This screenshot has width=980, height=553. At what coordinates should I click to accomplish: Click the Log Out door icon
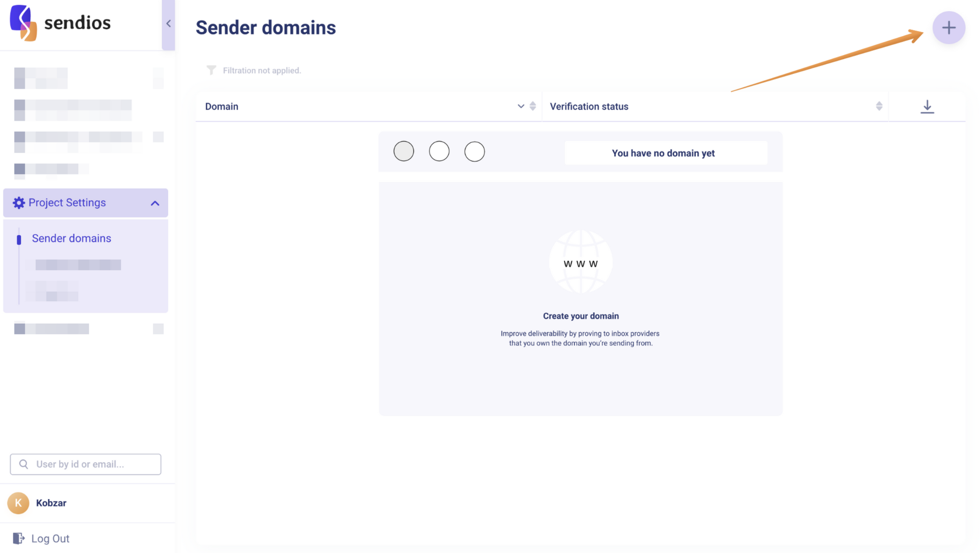coord(18,538)
